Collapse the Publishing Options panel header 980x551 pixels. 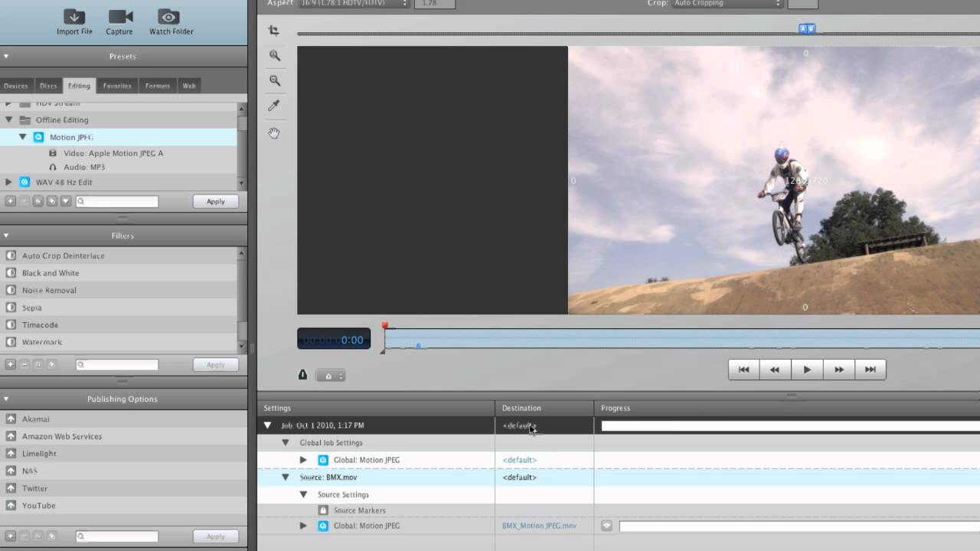6,399
